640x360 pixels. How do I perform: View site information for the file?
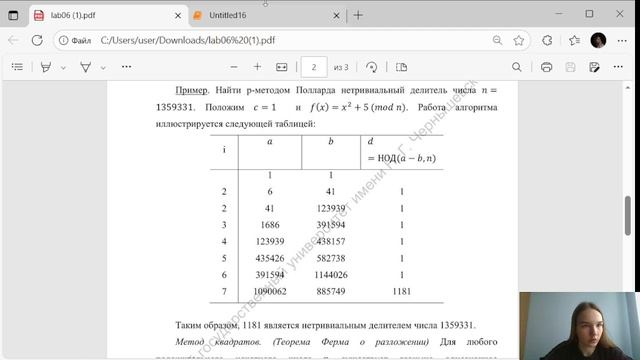tap(75, 40)
